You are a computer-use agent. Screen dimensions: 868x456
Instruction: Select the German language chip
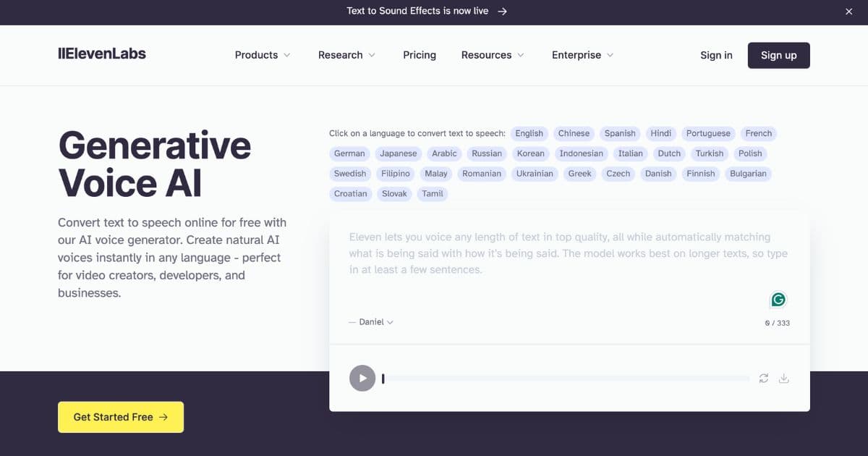(350, 153)
